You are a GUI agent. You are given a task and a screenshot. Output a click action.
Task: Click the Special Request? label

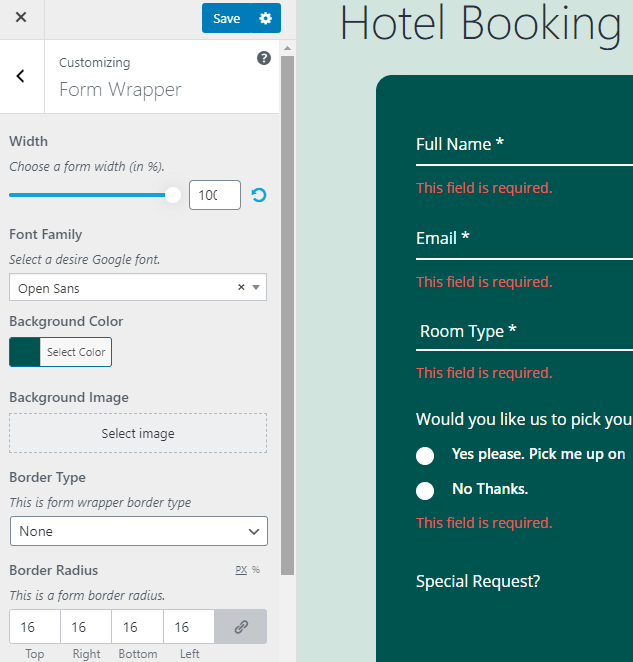tap(478, 581)
